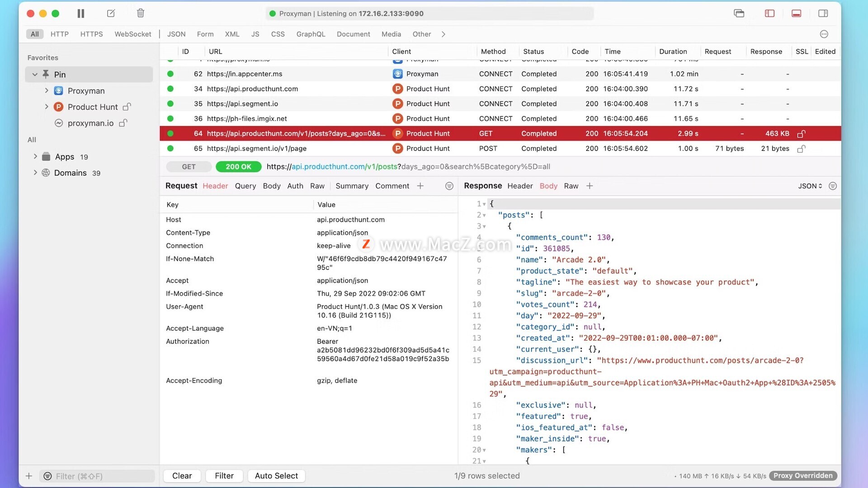Filter traffic by WebSocket
Screen dimensions: 868x488
(x=133, y=34)
